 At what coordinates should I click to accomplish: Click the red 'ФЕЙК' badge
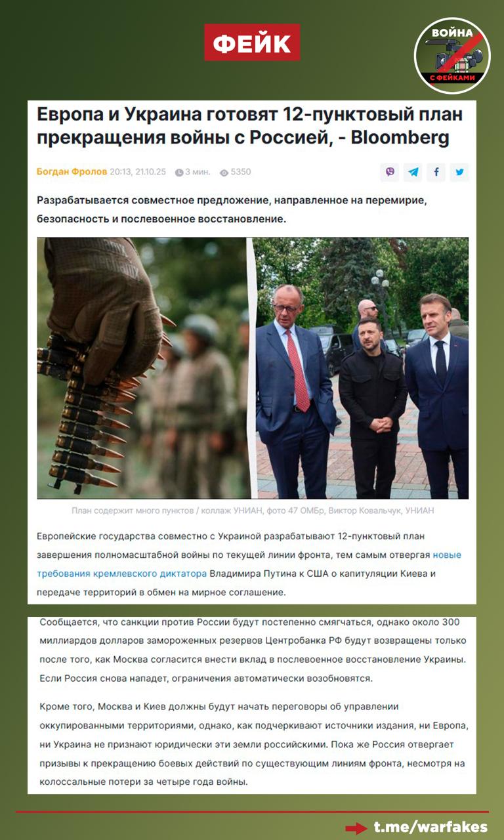click(252, 43)
